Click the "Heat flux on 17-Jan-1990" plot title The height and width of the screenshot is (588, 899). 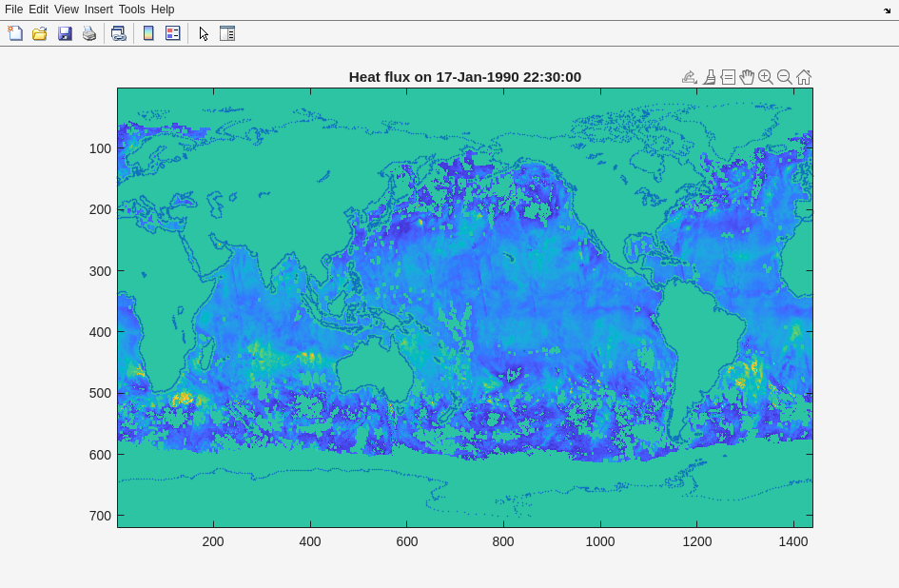pyautogui.click(x=464, y=77)
